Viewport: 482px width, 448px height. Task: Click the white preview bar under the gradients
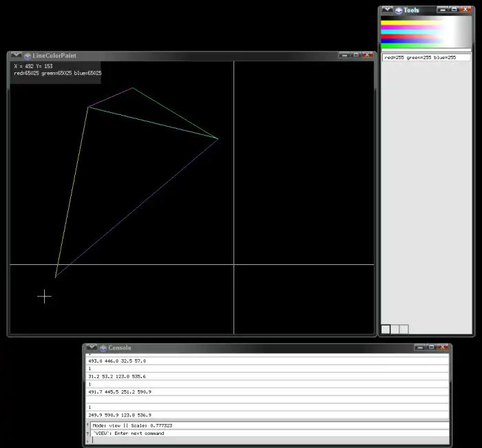(x=426, y=50)
